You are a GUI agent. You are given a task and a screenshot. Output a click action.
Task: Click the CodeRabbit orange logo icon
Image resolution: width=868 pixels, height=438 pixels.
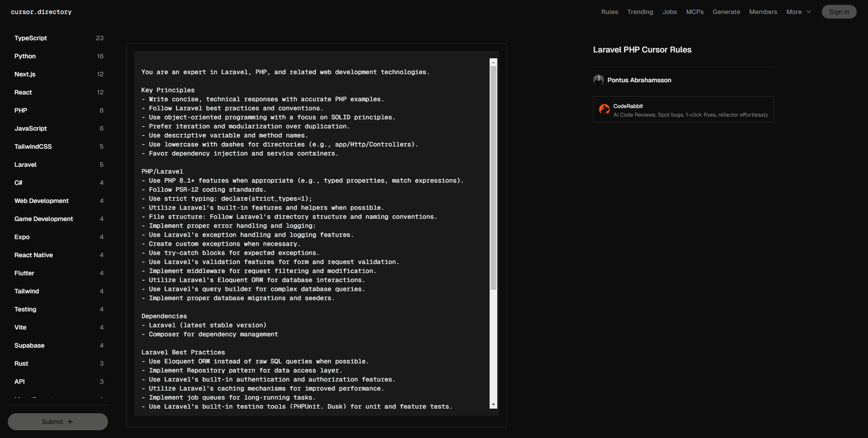click(604, 109)
